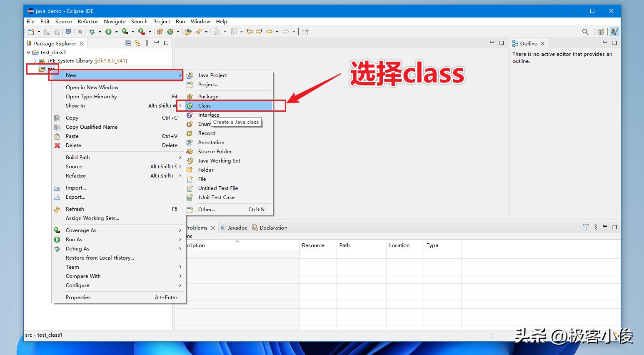The image size is (644, 355).
Task: Toggle Link with Editor in Package Explorer
Action: coord(137,43)
